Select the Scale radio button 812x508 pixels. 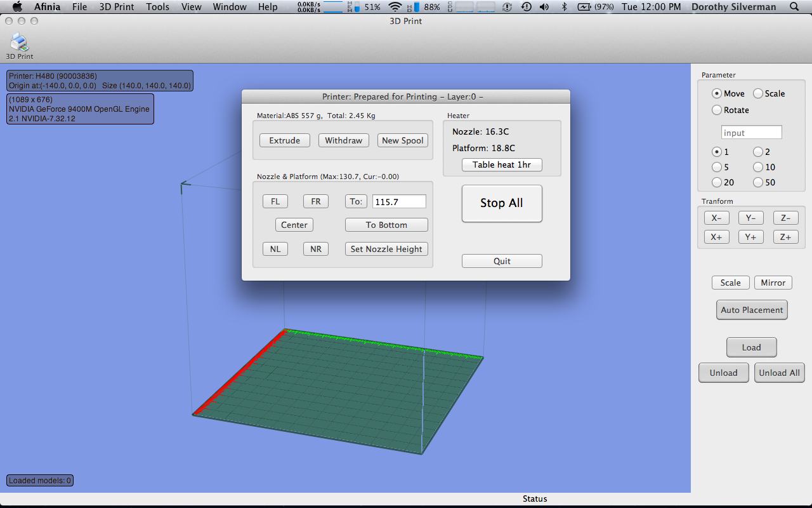(x=757, y=93)
